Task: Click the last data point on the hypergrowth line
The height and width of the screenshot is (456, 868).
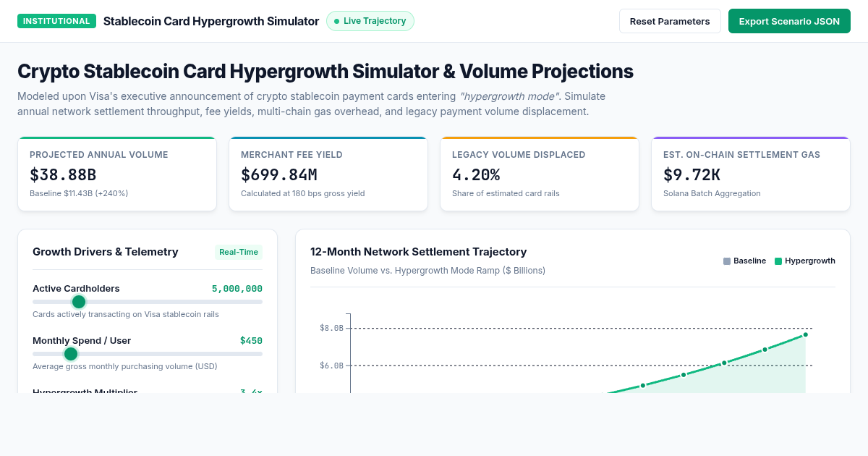Action: [x=805, y=334]
